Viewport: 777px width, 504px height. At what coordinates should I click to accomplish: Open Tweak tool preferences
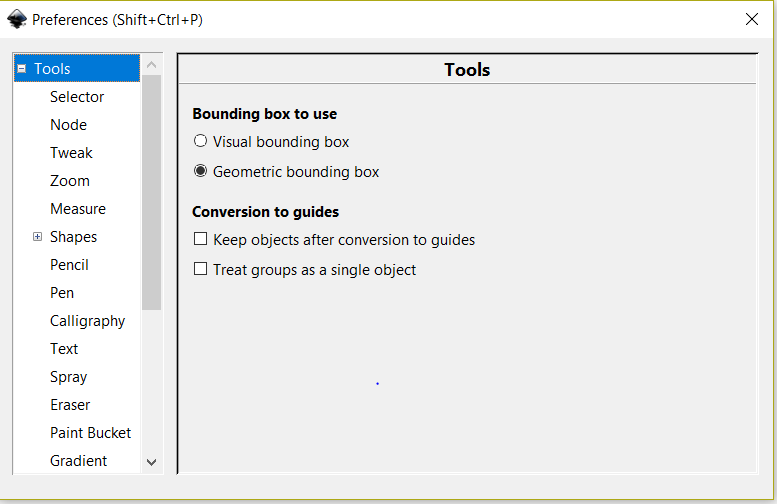pyautogui.click(x=71, y=153)
